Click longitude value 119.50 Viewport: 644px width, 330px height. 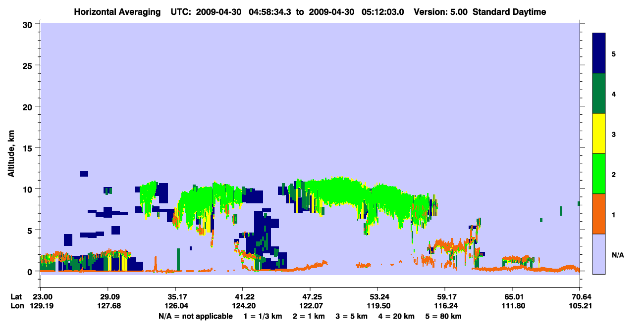[377, 306]
